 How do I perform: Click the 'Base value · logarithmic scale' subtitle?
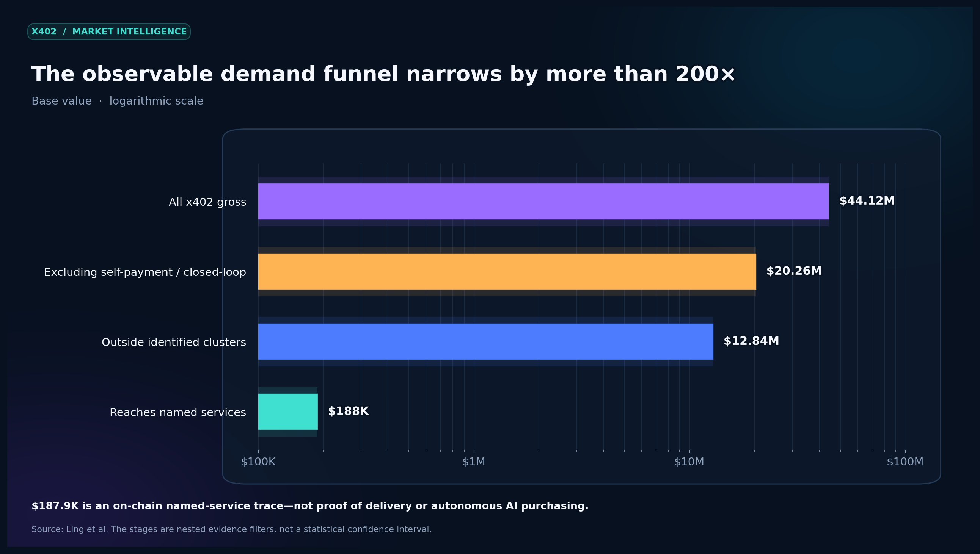pyautogui.click(x=117, y=101)
